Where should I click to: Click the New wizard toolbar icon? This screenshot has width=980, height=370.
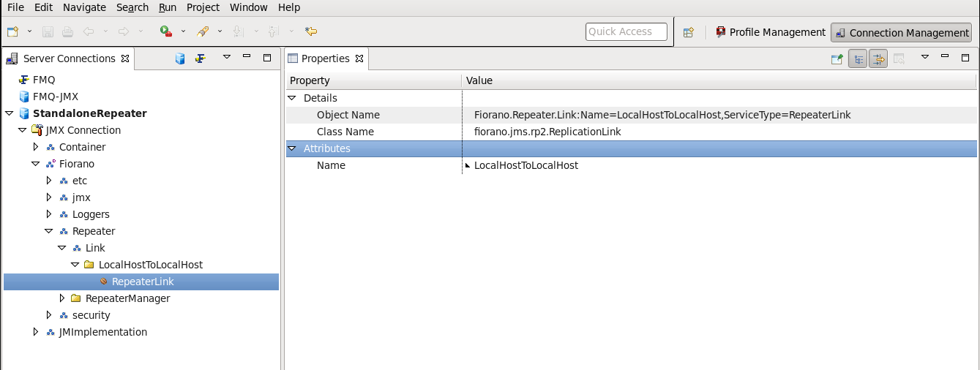[x=12, y=31]
